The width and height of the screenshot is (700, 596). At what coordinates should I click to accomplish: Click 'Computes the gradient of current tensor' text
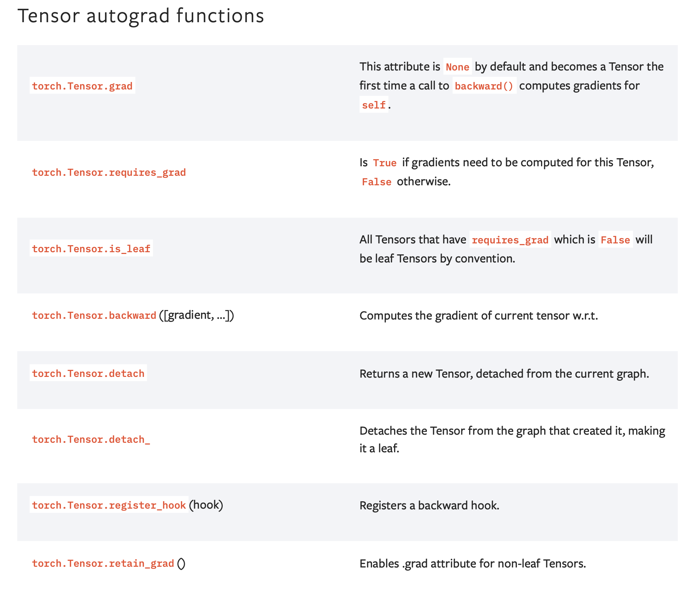pos(478,316)
